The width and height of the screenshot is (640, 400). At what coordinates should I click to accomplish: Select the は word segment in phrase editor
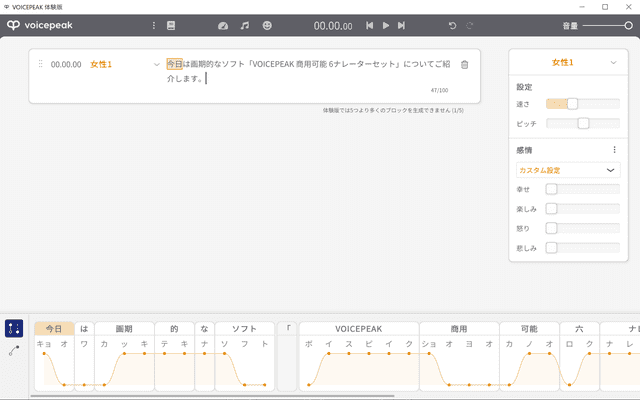(x=84, y=329)
